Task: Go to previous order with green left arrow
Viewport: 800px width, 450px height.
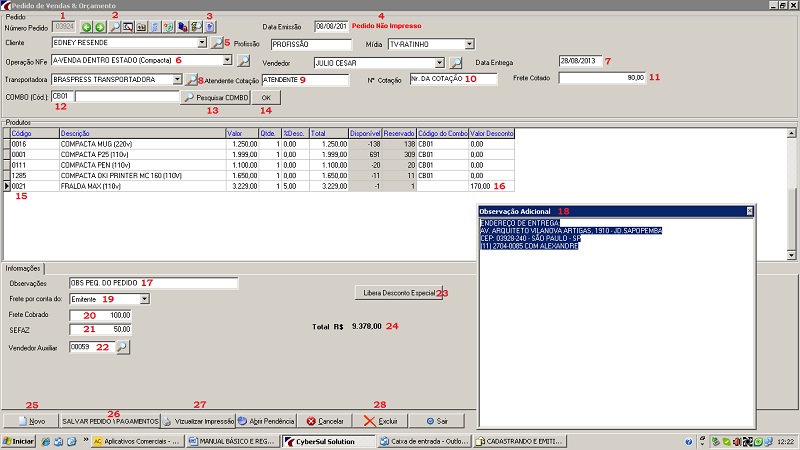Action: pyautogui.click(x=86, y=27)
